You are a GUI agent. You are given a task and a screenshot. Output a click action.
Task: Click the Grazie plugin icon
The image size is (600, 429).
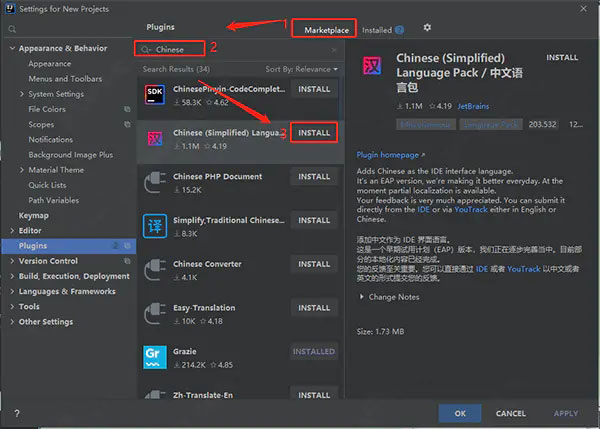155,357
